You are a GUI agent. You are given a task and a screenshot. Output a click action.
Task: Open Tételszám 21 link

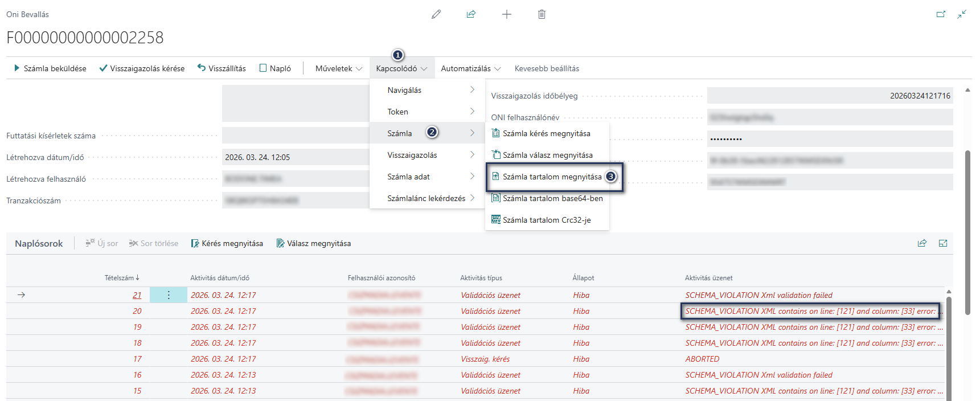pyautogui.click(x=137, y=295)
